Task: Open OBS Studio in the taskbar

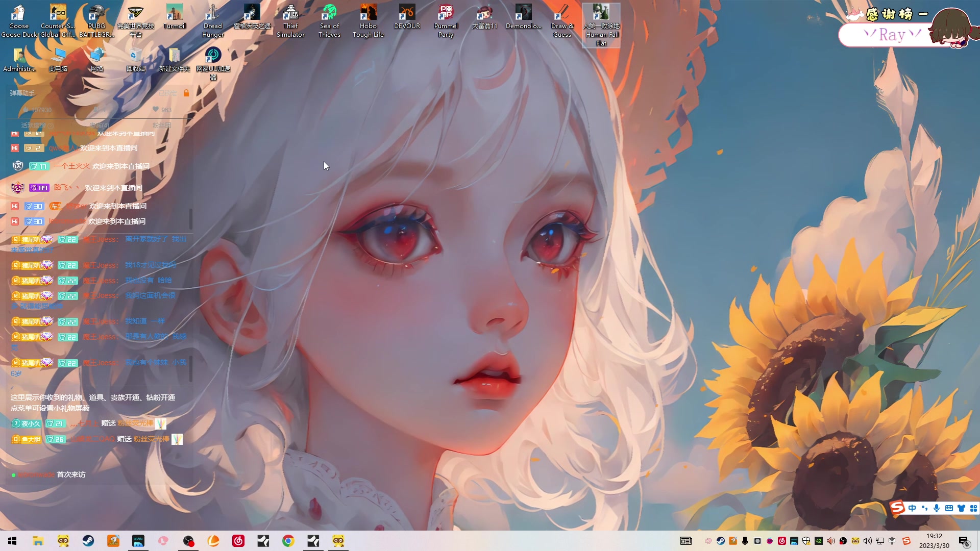Action: pos(188,541)
